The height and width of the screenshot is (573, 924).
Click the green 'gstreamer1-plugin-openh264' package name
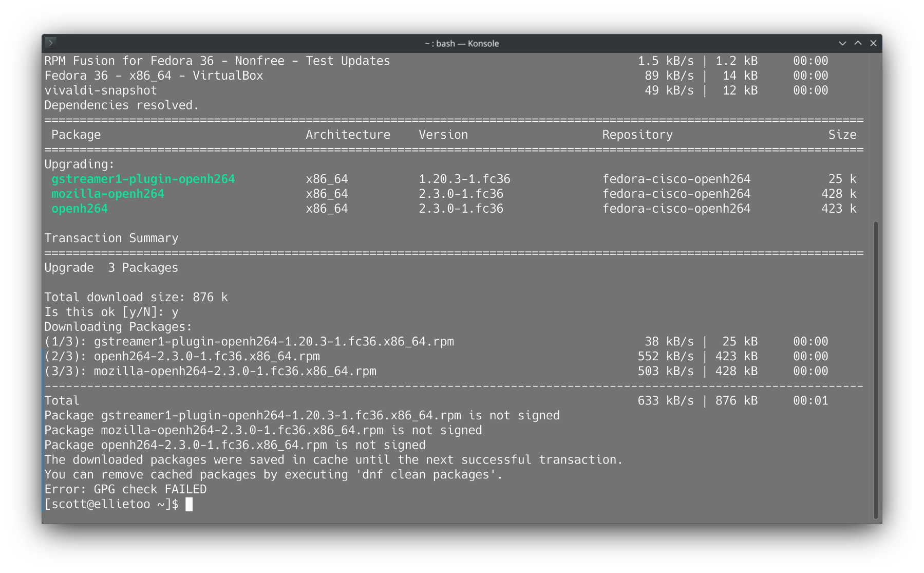click(x=143, y=179)
